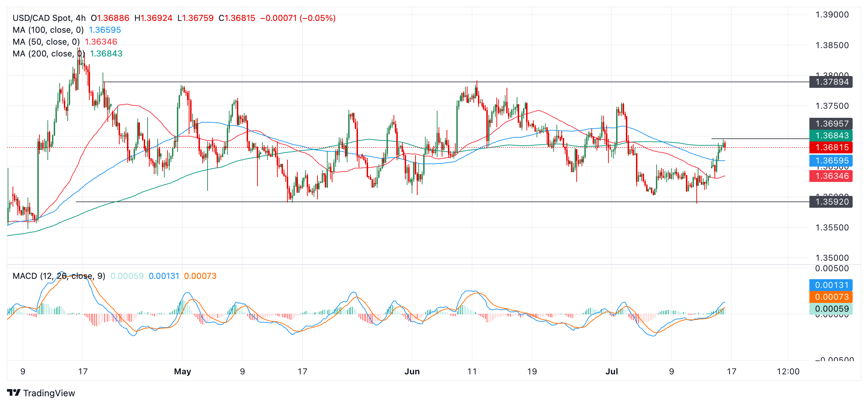This screenshot has width=868, height=405.
Task: Click the green 1.36843 MA200 price tag
Action: click(x=831, y=136)
